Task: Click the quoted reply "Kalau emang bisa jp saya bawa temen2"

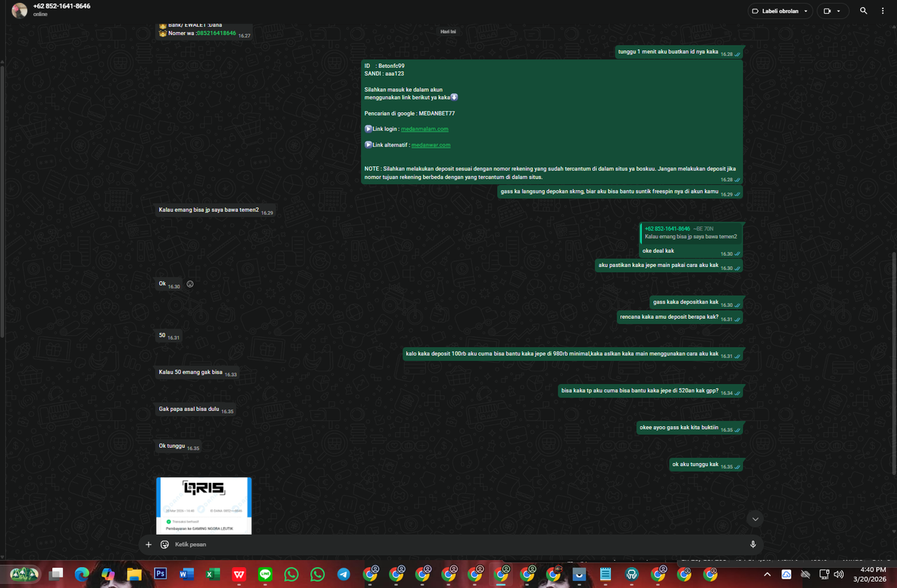Action: coord(691,233)
